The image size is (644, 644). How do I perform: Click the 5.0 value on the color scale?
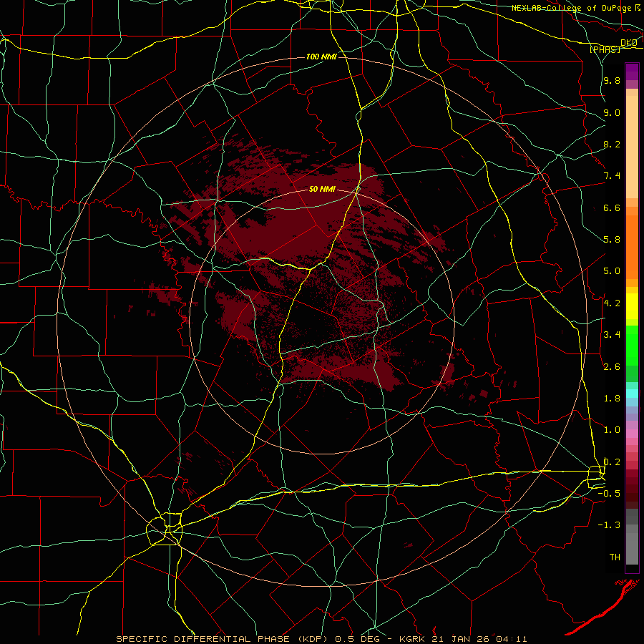click(x=612, y=271)
